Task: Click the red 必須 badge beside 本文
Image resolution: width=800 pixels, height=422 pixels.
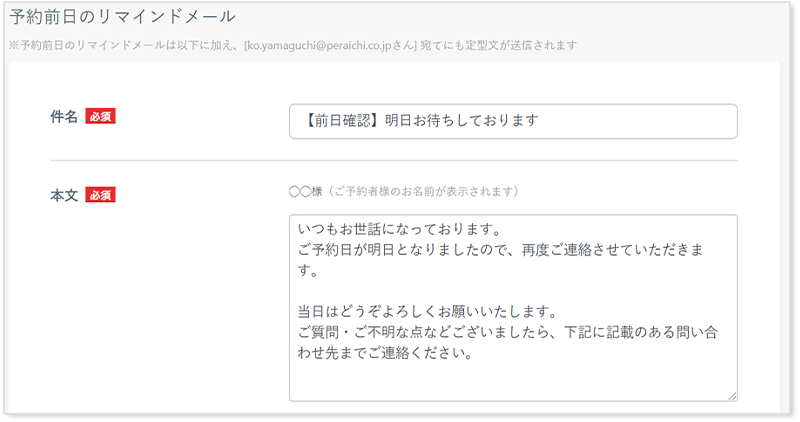Action: [x=100, y=195]
